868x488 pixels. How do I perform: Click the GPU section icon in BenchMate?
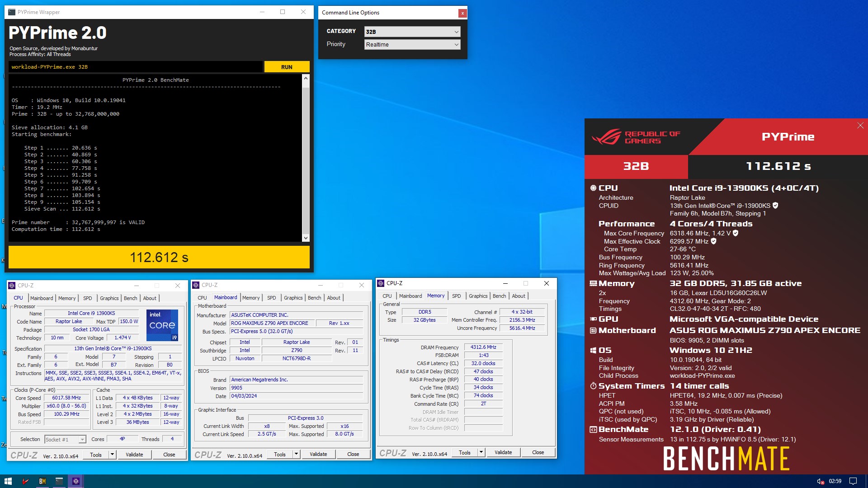pyautogui.click(x=593, y=319)
